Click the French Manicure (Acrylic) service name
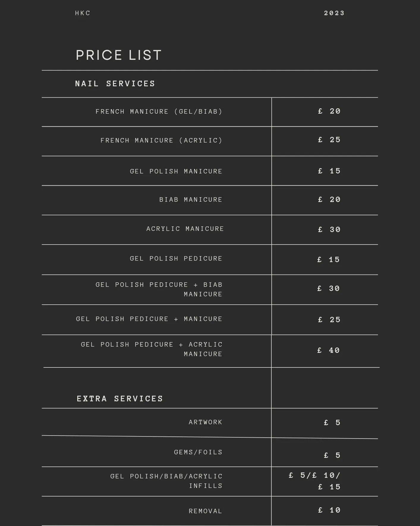This screenshot has width=420, height=526. (161, 140)
